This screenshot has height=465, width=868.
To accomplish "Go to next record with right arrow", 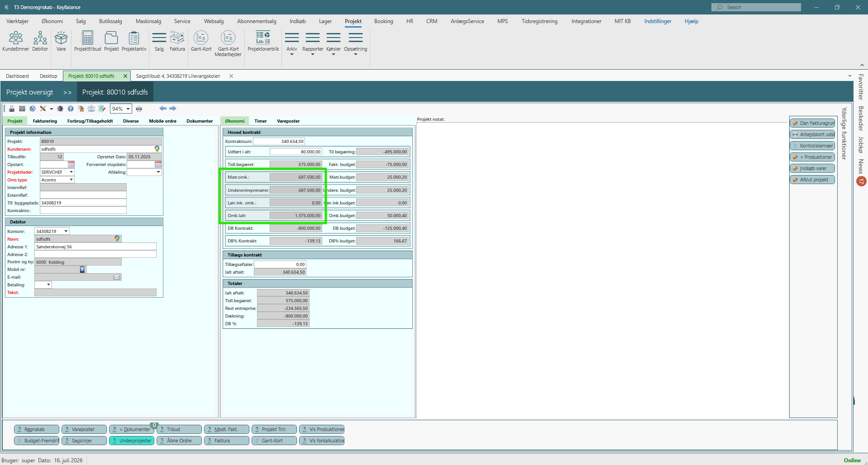I will [173, 109].
